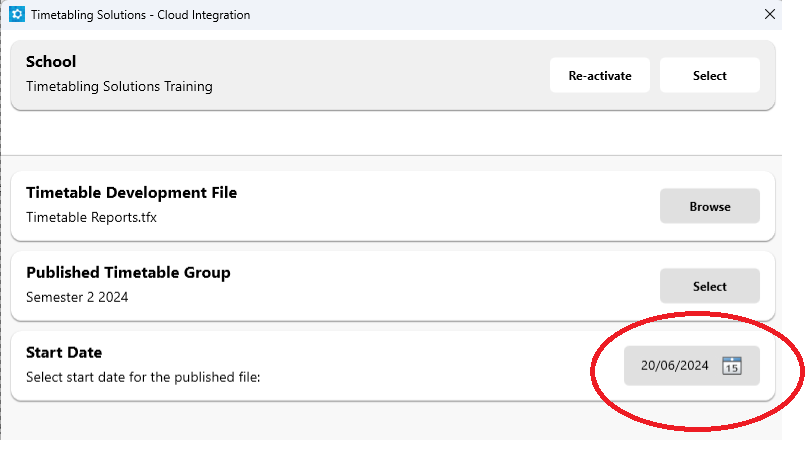Click the 'Start Date' heading

[x=64, y=352]
